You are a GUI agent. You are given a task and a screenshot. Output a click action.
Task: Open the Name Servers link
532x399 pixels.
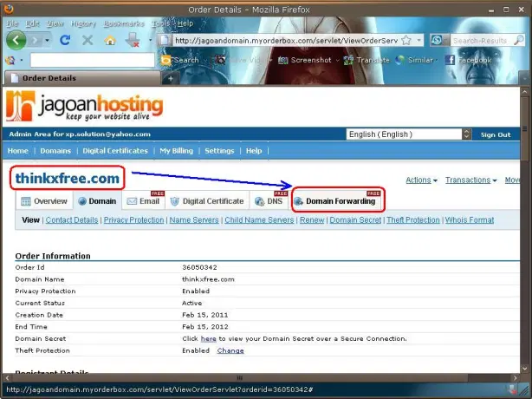[x=194, y=220]
